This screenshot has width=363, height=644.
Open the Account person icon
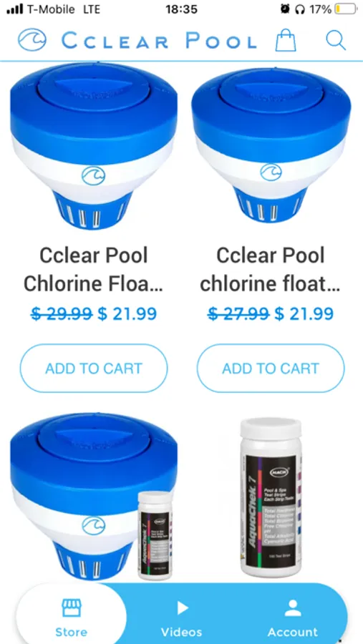tap(293, 608)
